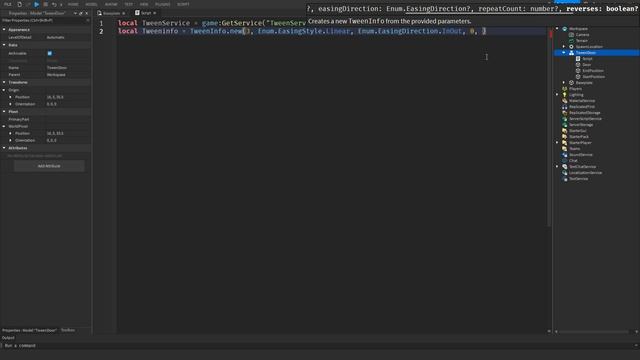Select the StartPosition part in Explorer
640x360 pixels.
coord(593,76)
